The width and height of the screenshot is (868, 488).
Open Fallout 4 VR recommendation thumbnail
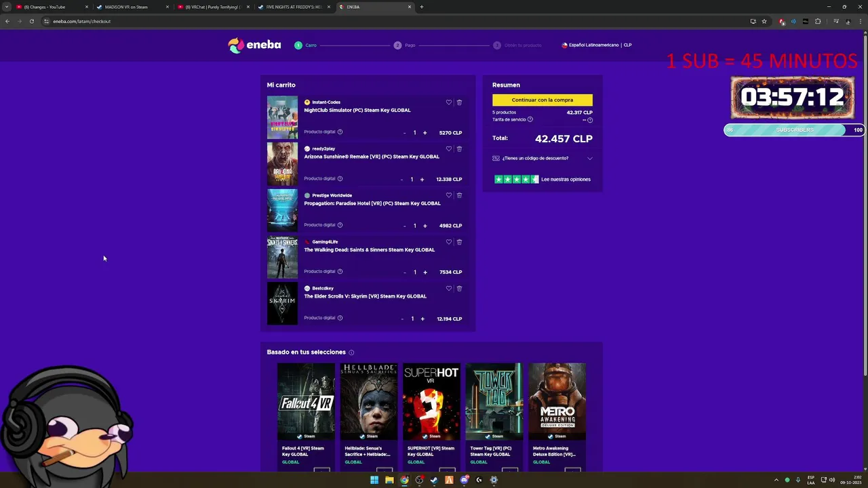point(306,401)
